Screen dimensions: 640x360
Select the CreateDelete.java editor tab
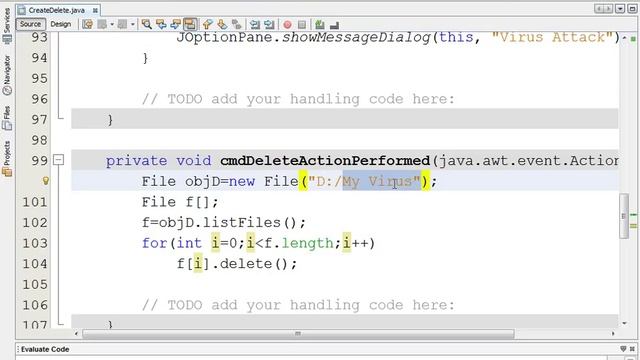56,10
